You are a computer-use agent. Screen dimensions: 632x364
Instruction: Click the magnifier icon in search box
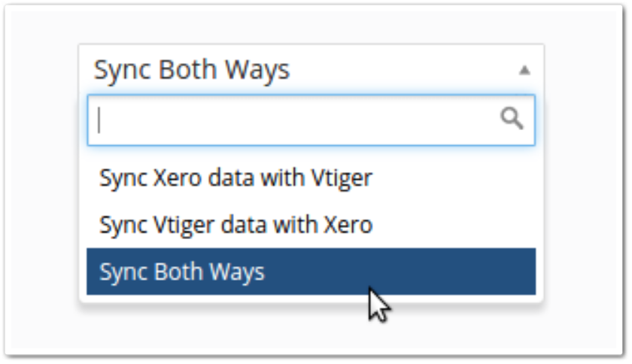tap(512, 119)
